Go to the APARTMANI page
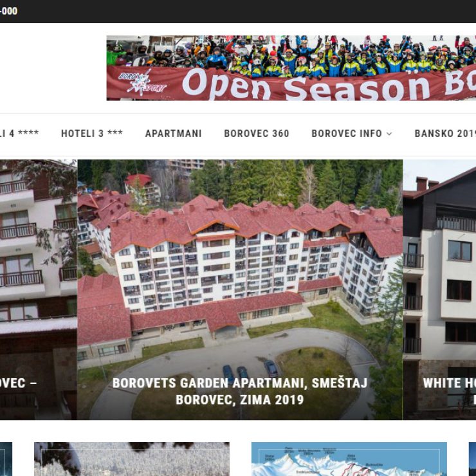This screenshot has height=476, width=476. [173, 133]
